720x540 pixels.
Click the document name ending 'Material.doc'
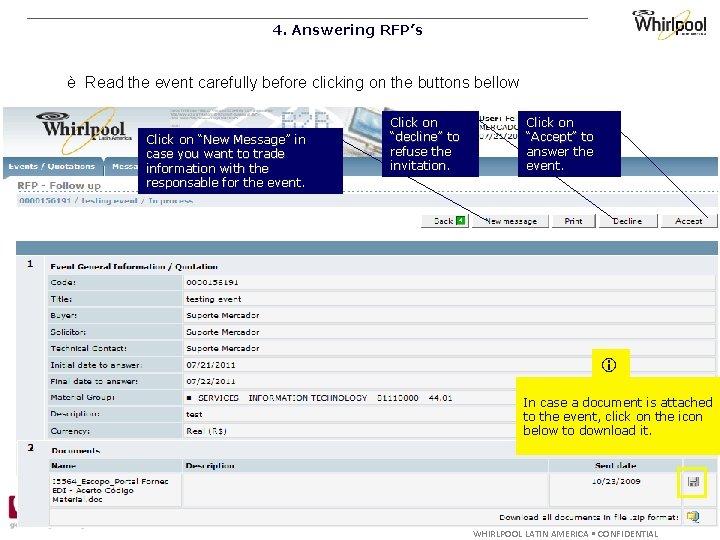[110, 490]
